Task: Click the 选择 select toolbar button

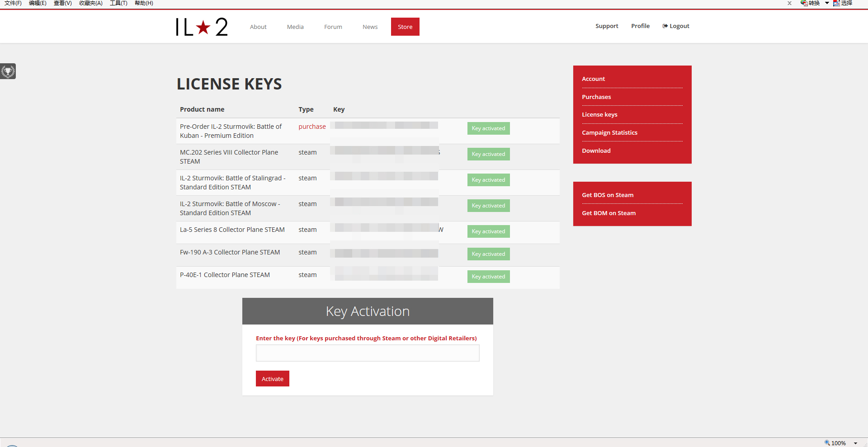Action: point(843,3)
